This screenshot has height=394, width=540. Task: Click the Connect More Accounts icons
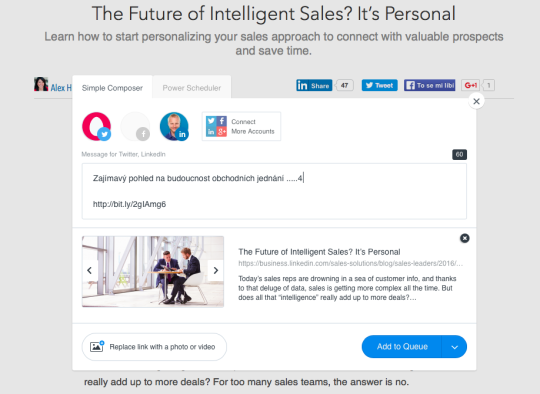(x=216, y=126)
